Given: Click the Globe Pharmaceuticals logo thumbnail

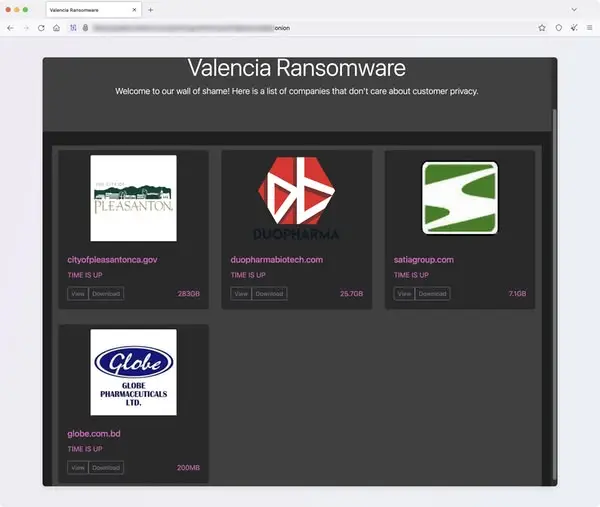Looking at the screenshot, I should [x=134, y=372].
